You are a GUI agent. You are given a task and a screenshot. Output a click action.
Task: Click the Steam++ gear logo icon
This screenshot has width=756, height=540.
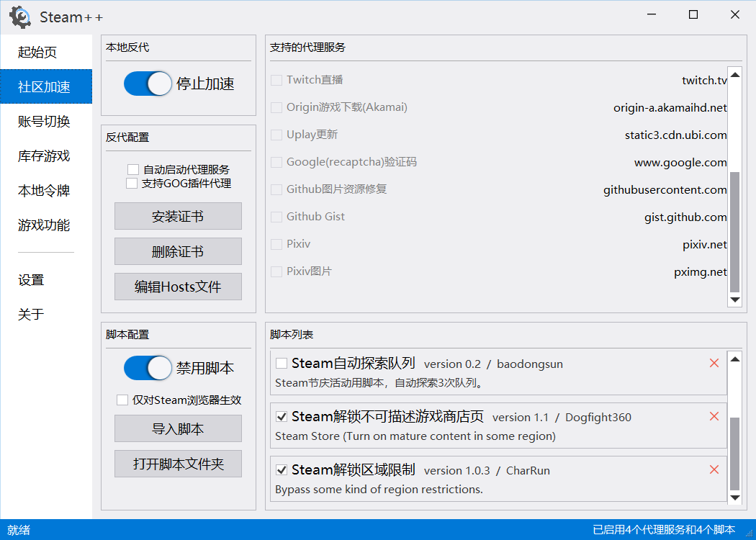pos(19,17)
